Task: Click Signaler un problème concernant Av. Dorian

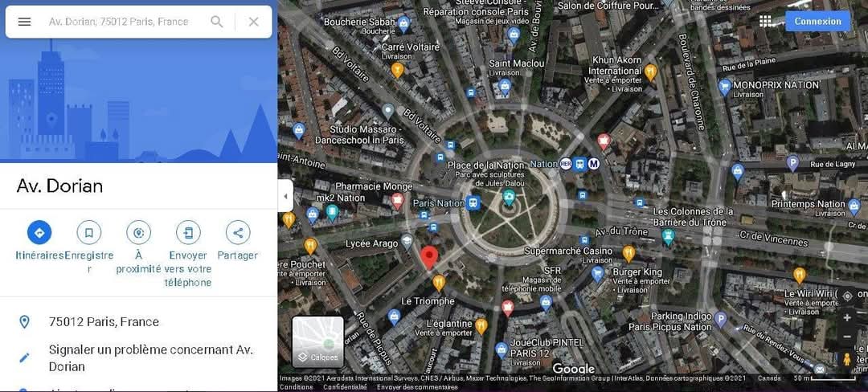Action: [x=138, y=357]
